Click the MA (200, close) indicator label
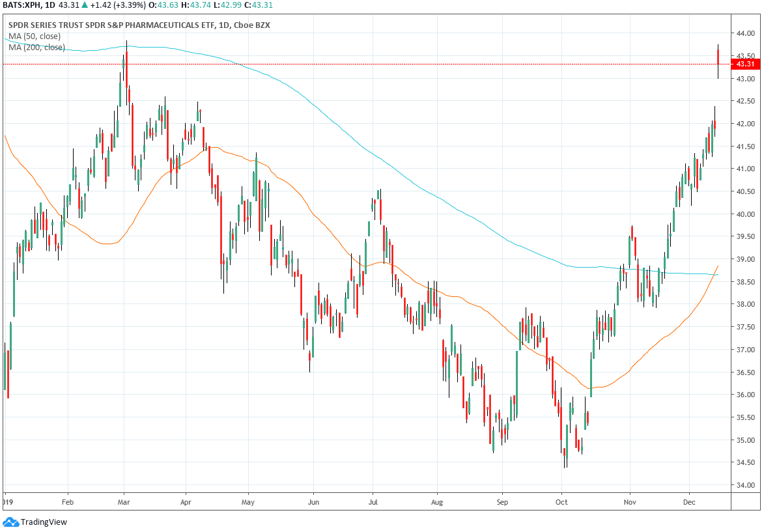 pos(36,48)
